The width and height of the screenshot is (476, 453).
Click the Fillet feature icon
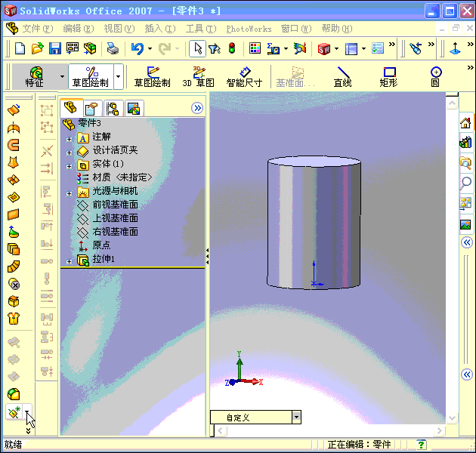[14, 394]
